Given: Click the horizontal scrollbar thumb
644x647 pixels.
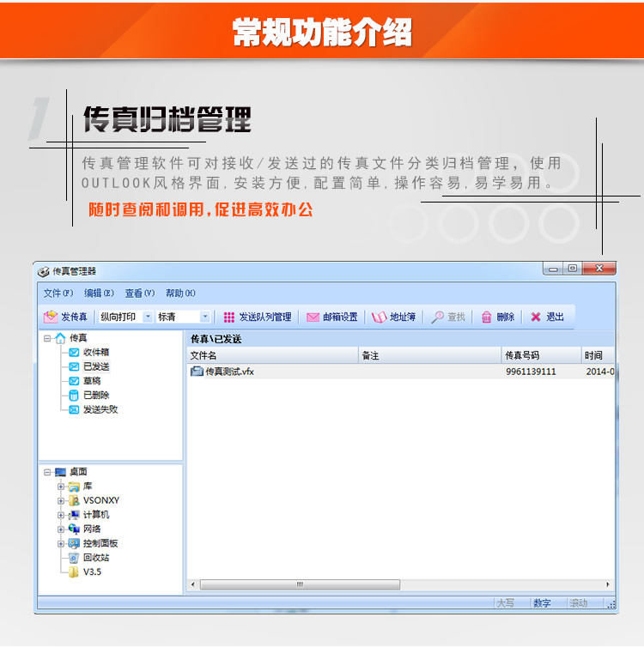Looking at the screenshot, I should 301,584.
